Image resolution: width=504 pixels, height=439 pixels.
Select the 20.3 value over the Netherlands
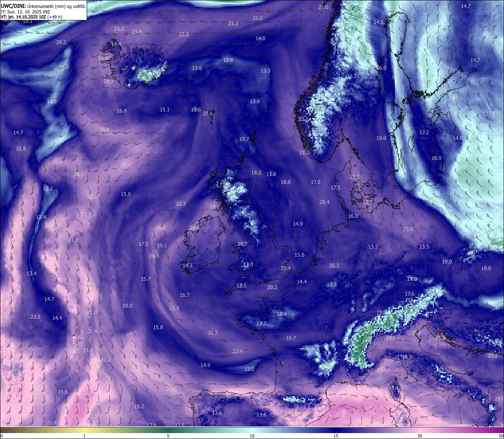334,266
